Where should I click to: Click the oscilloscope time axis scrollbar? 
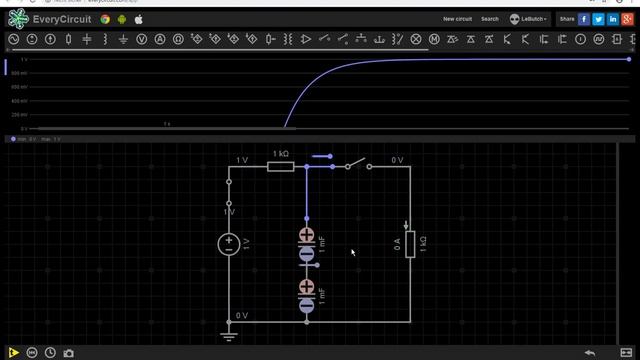pyautogui.click(x=167, y=128)
